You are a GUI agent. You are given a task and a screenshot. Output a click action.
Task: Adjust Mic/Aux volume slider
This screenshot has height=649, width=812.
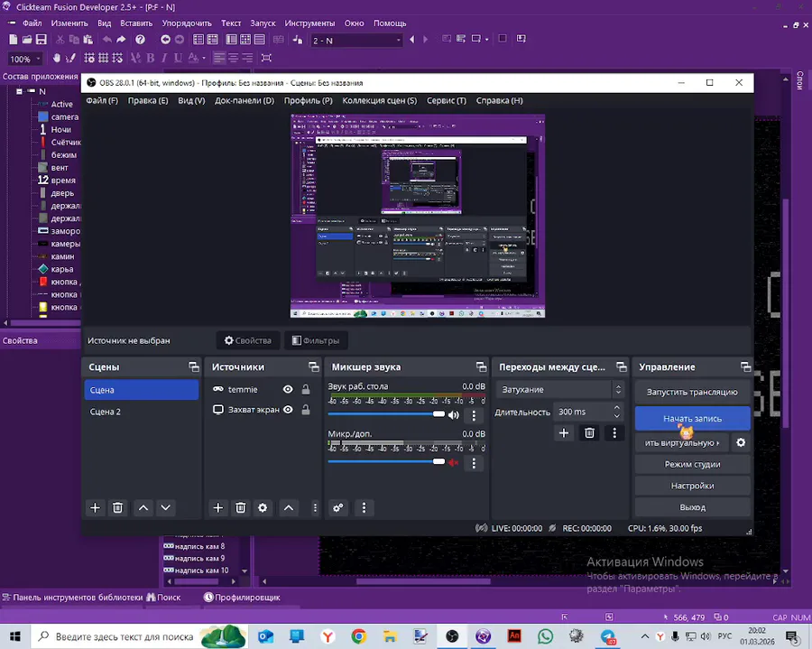(x=386, y=461)
